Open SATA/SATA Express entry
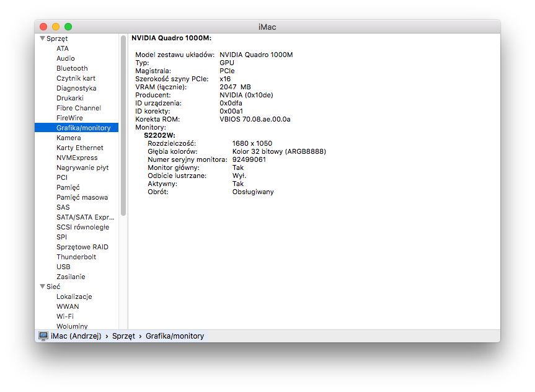535x392 pixels. (86, 217)
